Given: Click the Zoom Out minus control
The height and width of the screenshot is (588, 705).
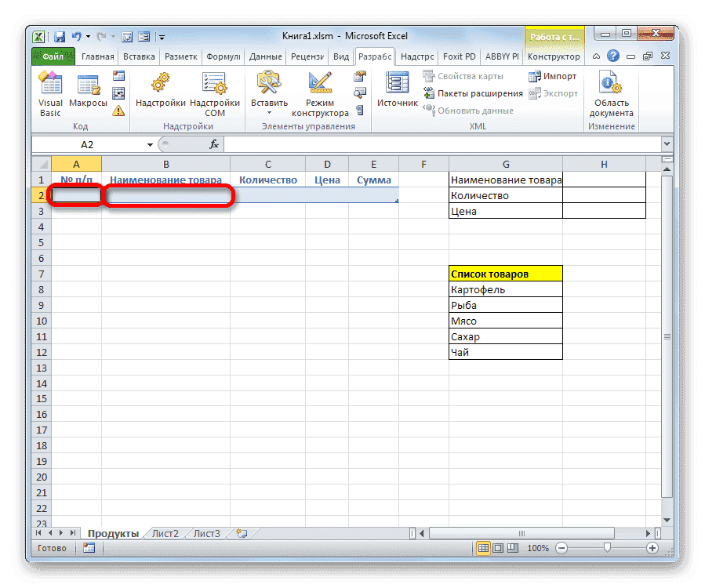Looking at the screenshot, I should (x=561, y=548).
